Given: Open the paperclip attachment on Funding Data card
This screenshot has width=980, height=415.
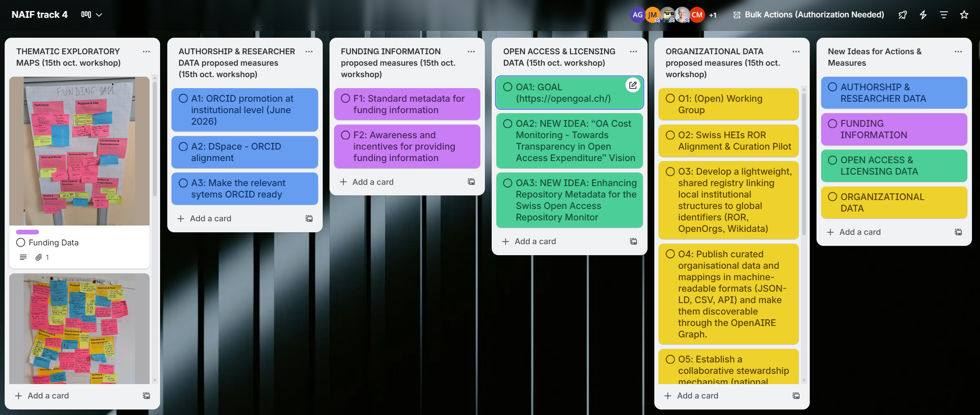Looking at the screenshot, I should tap(39, 257).
